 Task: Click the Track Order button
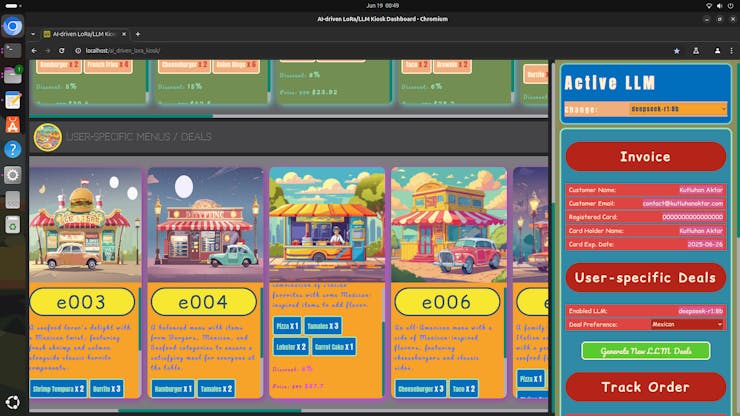[646, 387]
